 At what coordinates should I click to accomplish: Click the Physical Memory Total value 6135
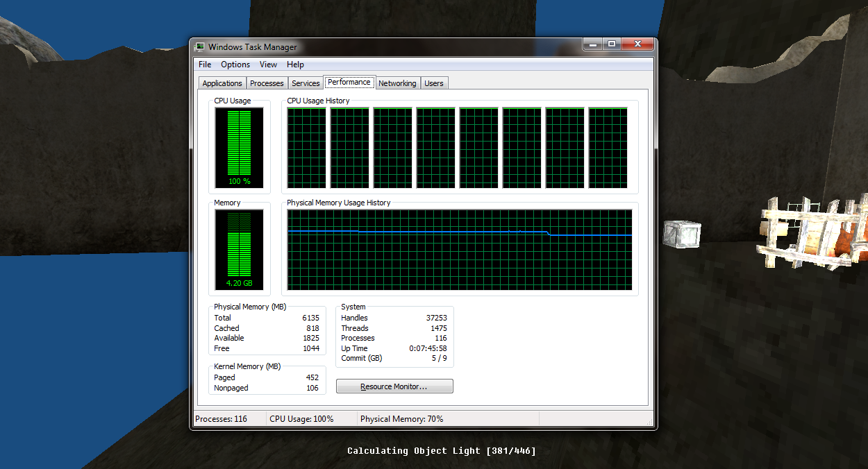point(311,318)
